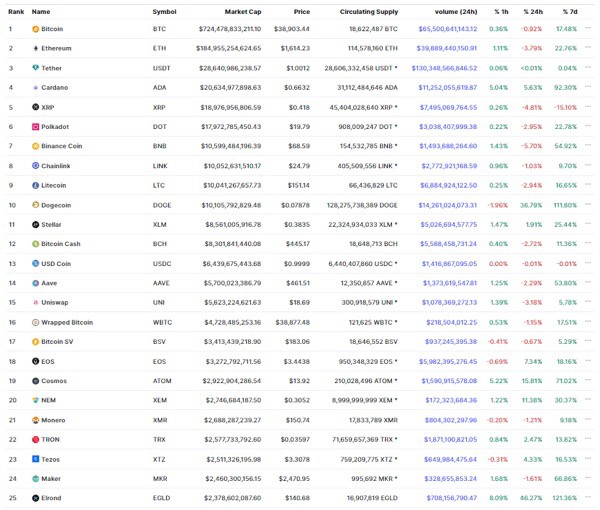Open the three-dot menu in Cardano row

[x=588, y=87]
